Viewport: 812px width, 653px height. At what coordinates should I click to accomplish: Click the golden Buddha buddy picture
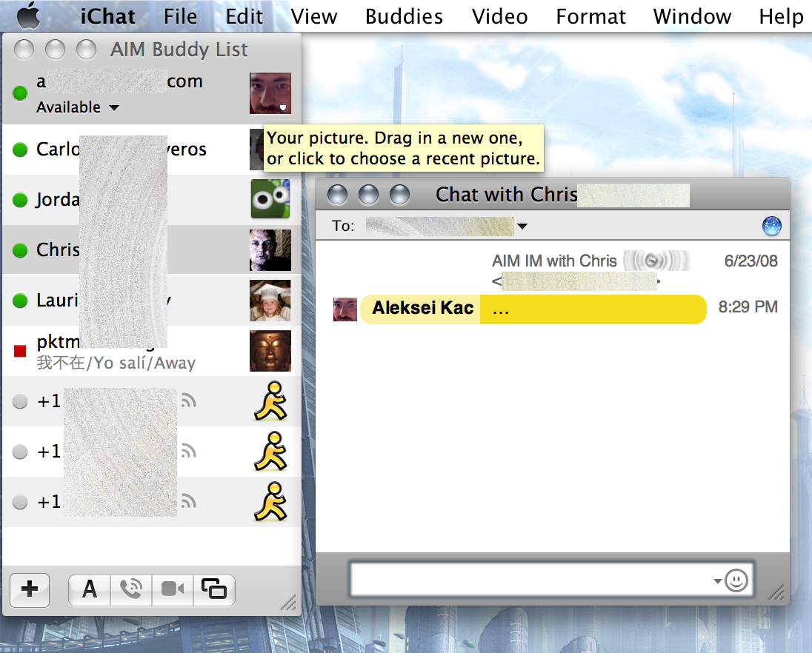coord(270,351)
